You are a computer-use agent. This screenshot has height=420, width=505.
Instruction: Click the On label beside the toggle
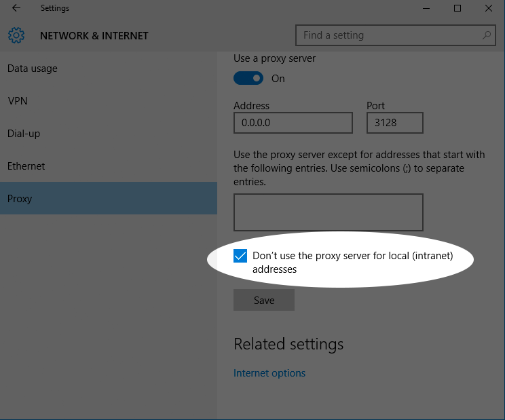coord(278,79)
